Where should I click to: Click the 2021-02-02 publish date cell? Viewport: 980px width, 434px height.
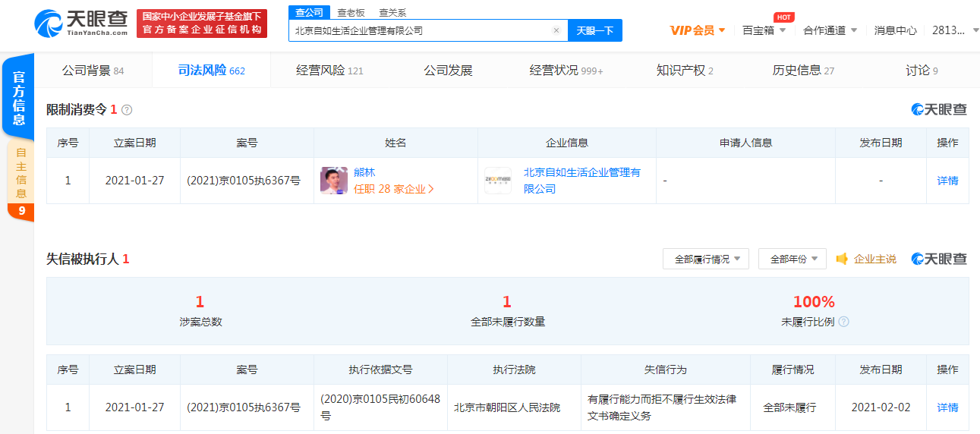click(x=881, y=407)
